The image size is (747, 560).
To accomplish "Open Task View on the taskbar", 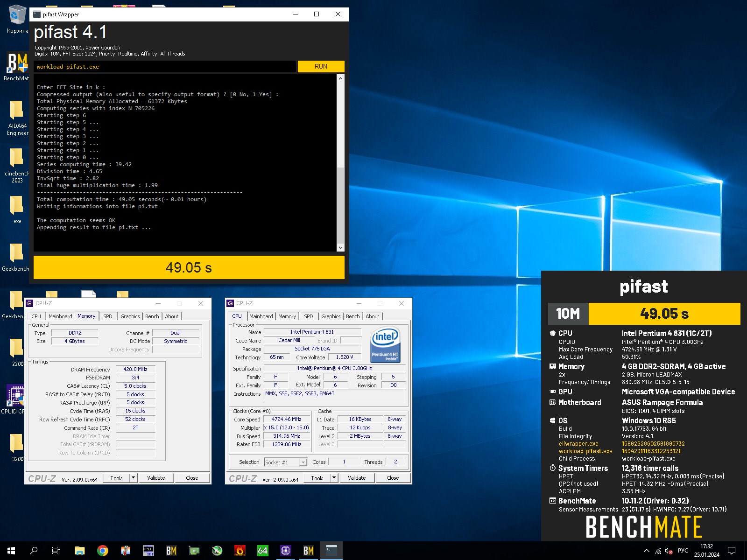I will point(56,551).
